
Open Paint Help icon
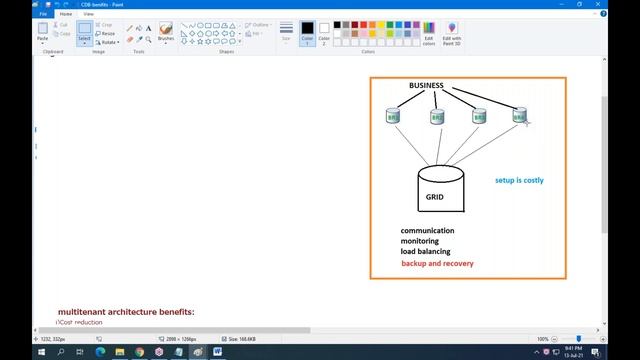point(603,14)
